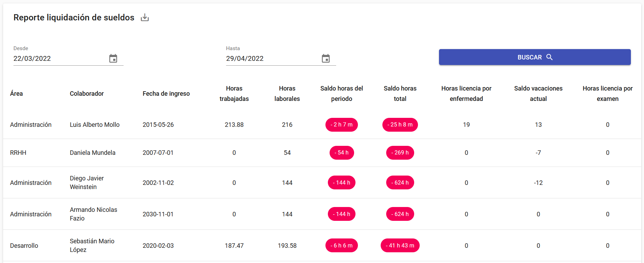
Task: Click the Horas trabajadas column header
Action: tap(234, 94)
